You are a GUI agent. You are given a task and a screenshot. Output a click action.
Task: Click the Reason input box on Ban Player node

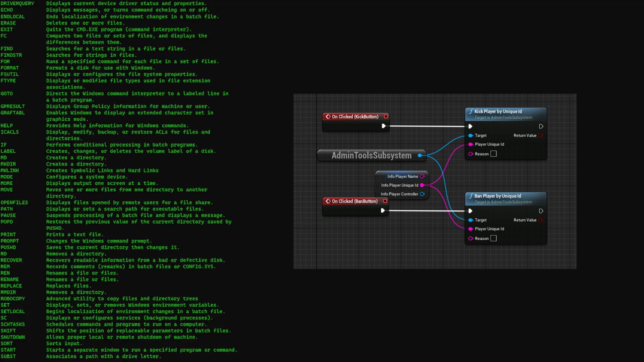pos(493,238)
